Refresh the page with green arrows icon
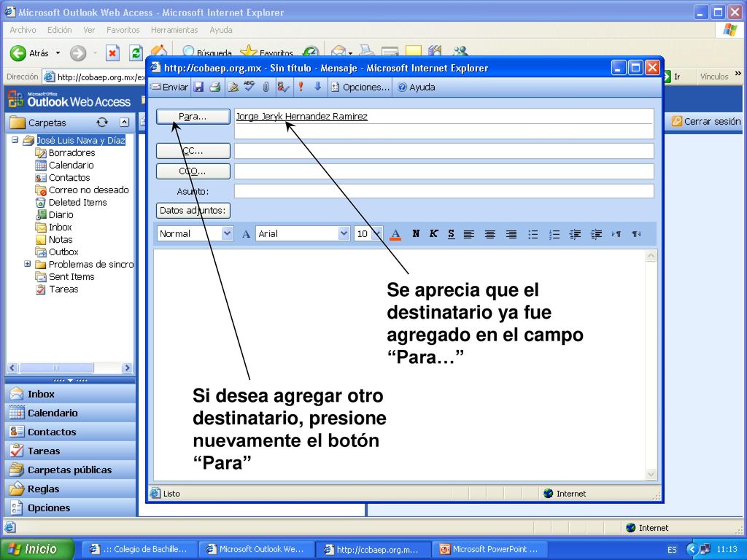This screenshot has width=747, height=560. click(x=136, y=52)
